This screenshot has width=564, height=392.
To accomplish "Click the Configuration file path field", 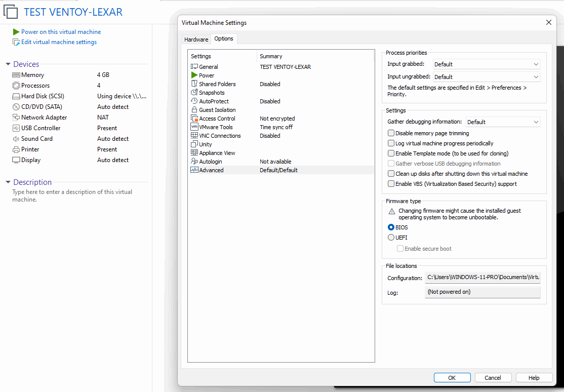I will point(482,278).
